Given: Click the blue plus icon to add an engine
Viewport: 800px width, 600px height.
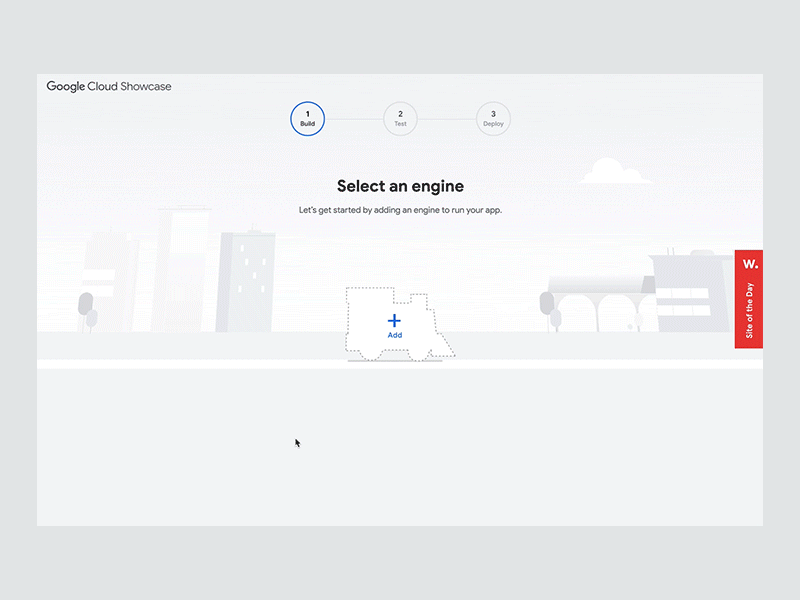Looking at the screenshot, I should [x=394, y=320].
